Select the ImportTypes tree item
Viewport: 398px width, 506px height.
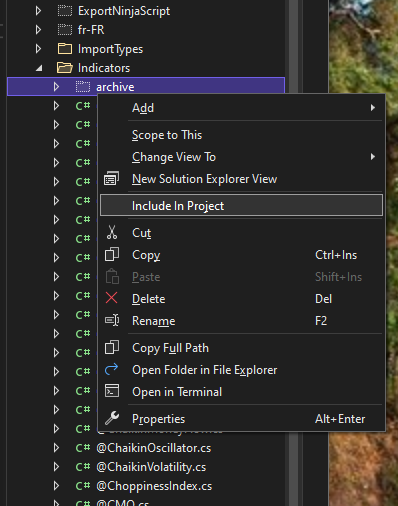[110, 49]
